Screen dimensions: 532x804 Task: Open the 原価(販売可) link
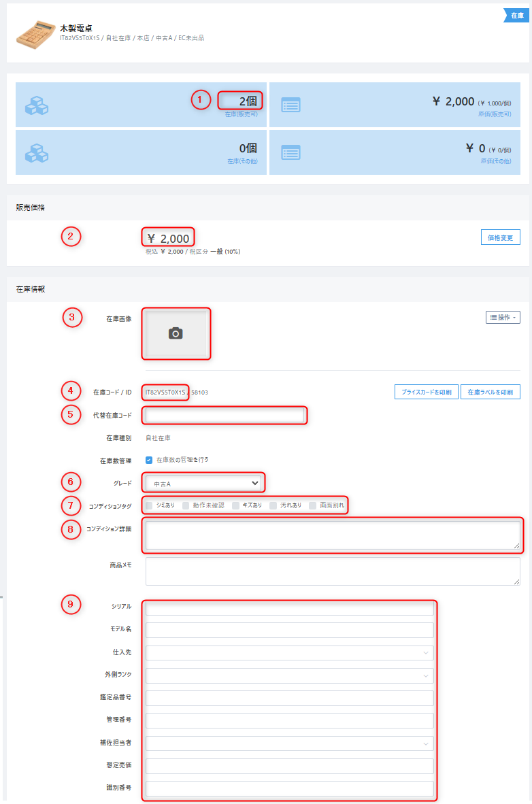click(x=495, y=114)
